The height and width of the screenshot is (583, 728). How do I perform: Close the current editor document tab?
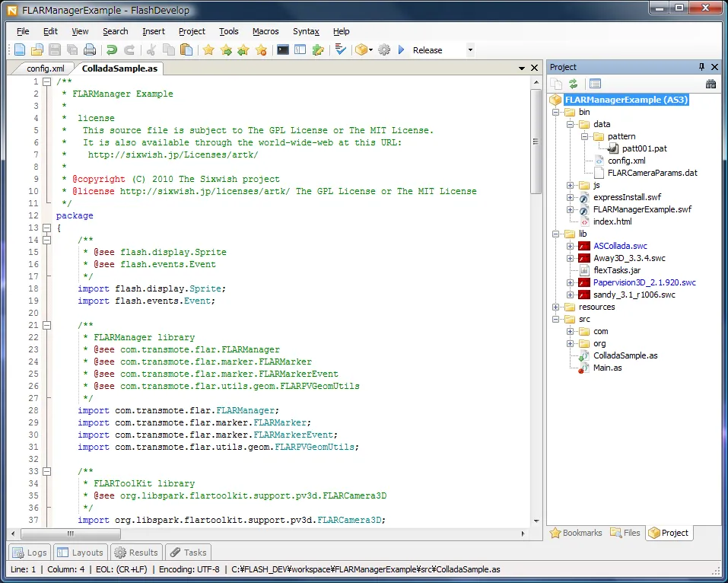(534, 68)
